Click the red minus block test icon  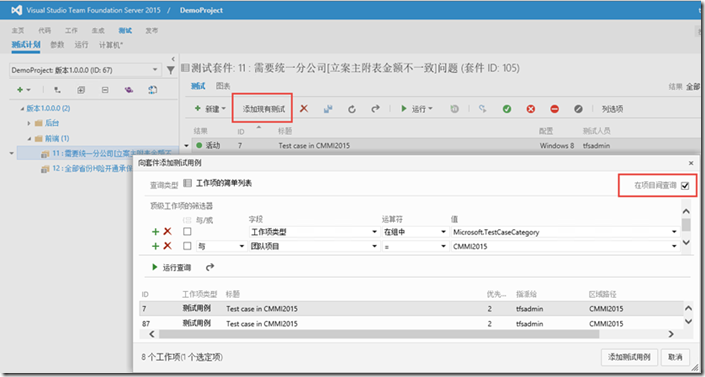pyautogui.click(x=554, y=109)
